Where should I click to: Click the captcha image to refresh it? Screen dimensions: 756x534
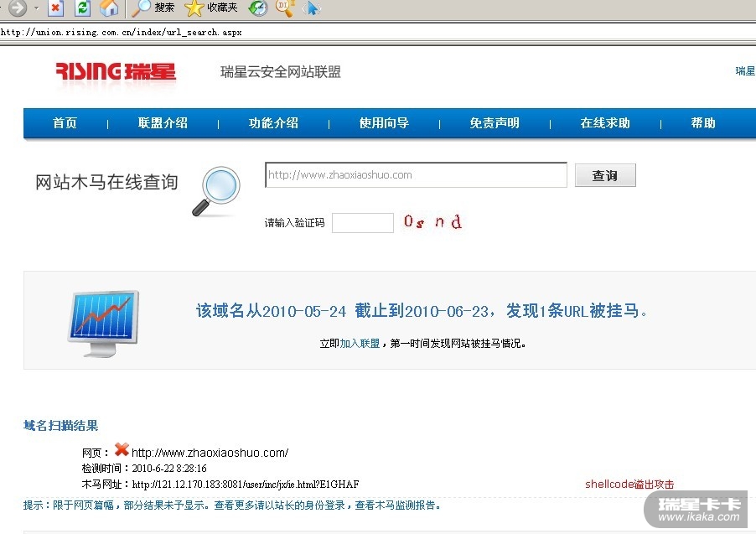[432, 222]
